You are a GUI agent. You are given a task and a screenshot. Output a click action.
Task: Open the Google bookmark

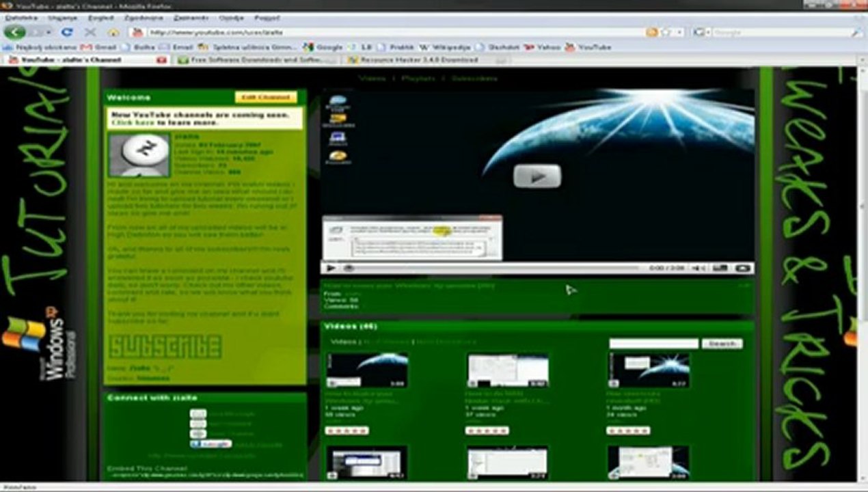[x=323, y=47]
